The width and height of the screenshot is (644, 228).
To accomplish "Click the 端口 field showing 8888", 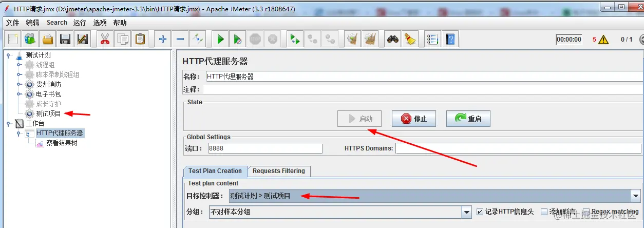I will pos(264,148).
